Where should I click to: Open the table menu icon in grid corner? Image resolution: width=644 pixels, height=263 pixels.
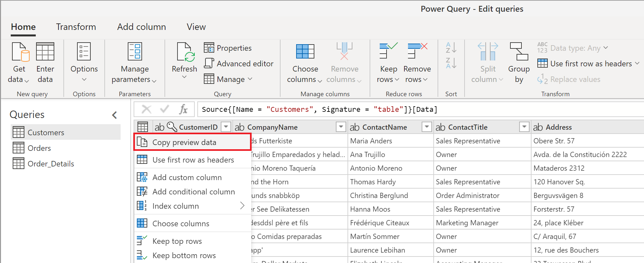(x=142, y=127)
